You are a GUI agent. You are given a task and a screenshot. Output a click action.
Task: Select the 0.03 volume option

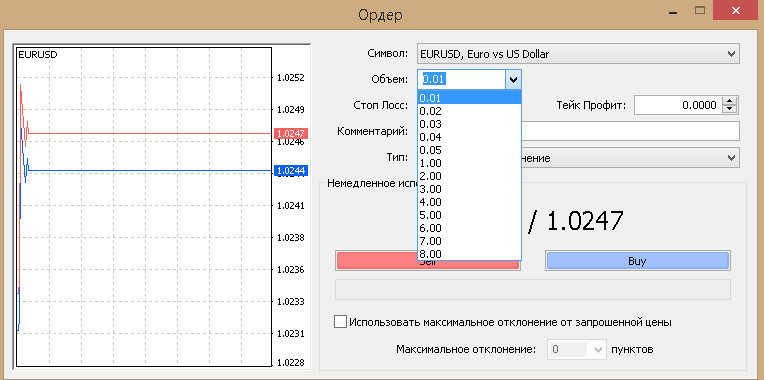tap(470, 124)
